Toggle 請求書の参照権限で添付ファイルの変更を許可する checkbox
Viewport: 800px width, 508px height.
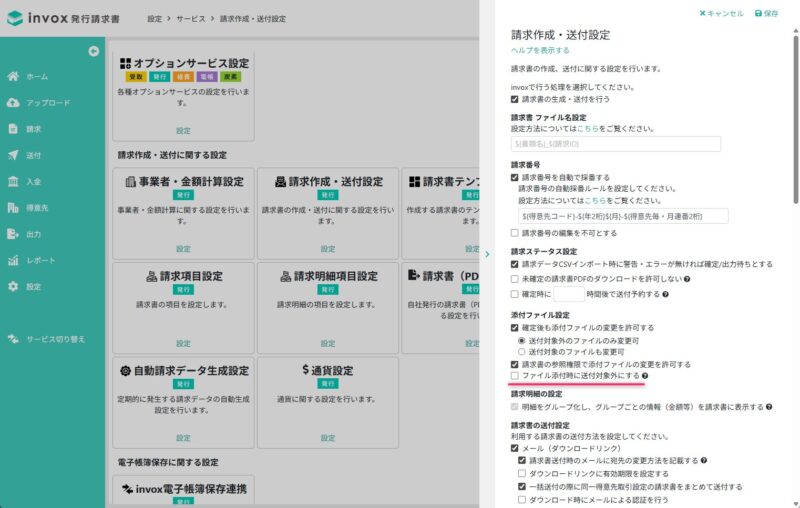click(514, 365)
